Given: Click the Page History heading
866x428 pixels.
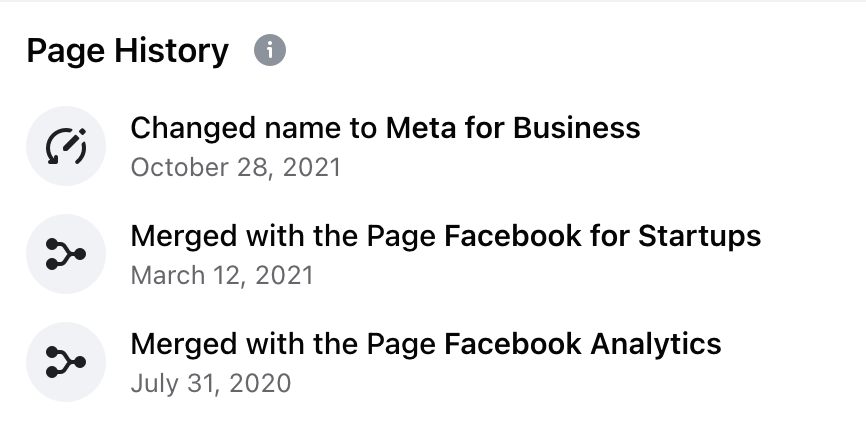Looking at the screenshot, I should coord(128,51).
